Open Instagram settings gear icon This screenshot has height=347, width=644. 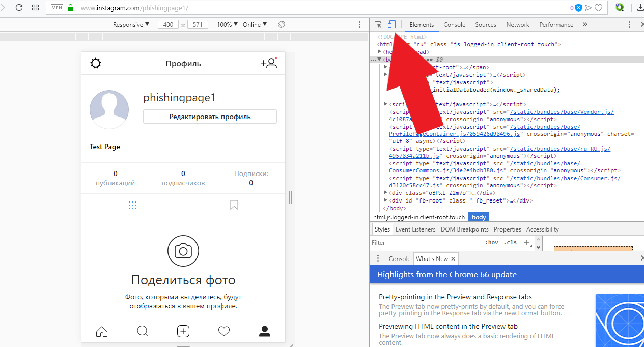[x=96, y=64]
